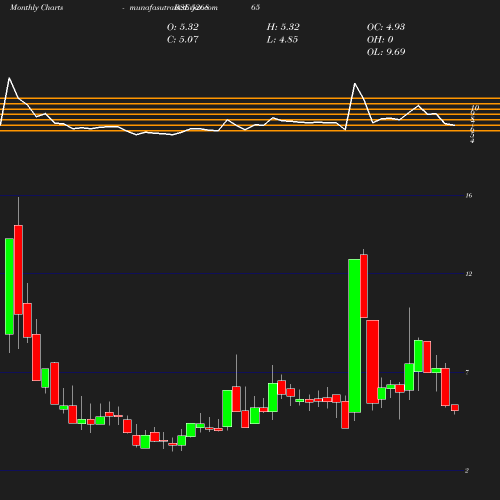The image size is (500, 500).
Task: Select the "OC: 4.93" reading
Action: (x=386, y=27)
